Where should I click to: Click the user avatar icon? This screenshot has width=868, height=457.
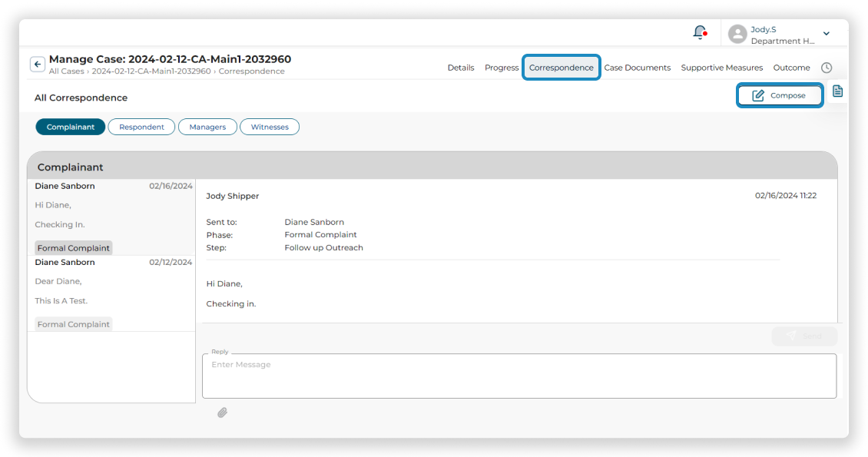[737, 34]
